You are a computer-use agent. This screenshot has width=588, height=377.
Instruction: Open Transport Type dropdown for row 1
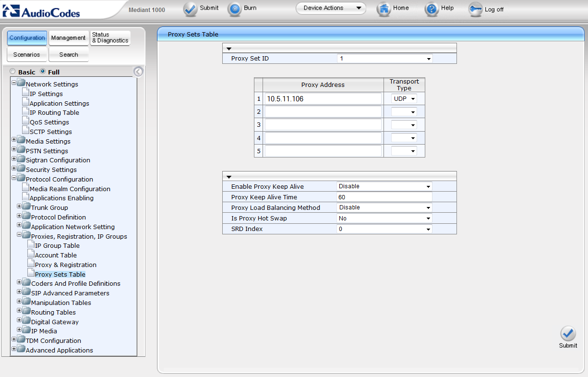click(404, 98)
